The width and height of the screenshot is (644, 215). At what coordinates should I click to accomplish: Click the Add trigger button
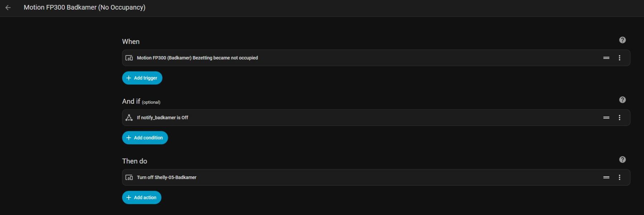click(x=142, y=78)
